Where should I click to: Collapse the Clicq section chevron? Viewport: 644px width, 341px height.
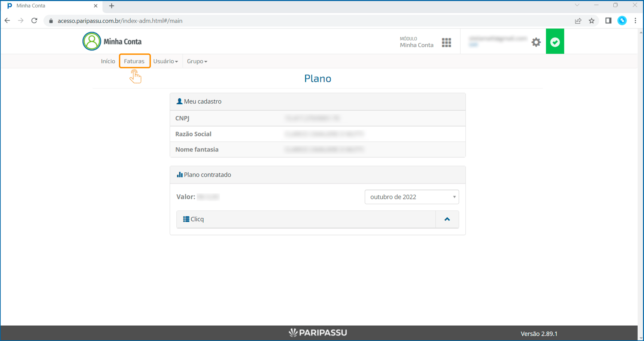[x=447, y=219]
